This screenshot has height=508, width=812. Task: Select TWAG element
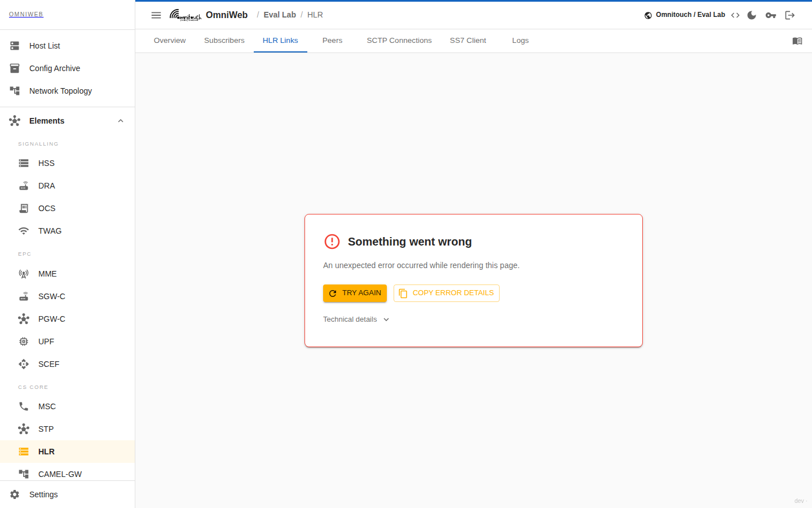point(68,231)
